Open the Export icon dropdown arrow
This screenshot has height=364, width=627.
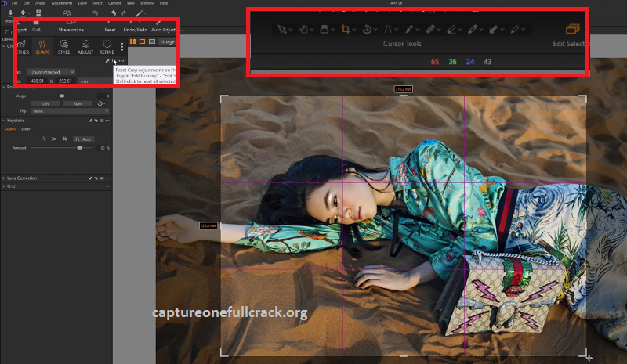pyautogui.click(x=30, y=13)
